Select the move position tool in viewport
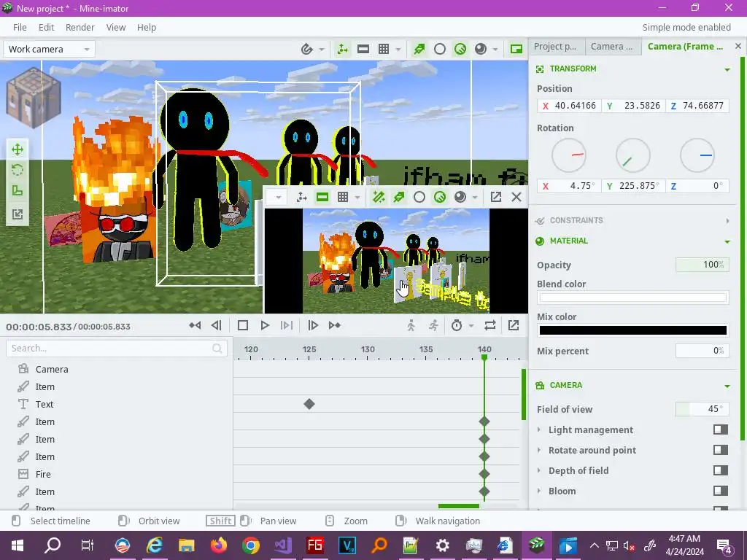This screenshot has width=747, height=560. [18, 150]
